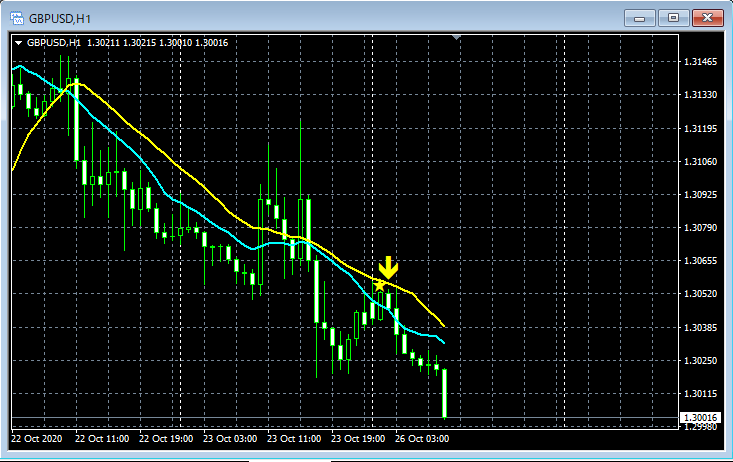This screenshot has width=733, height=462.
Task: Minimize the GBPUSD,H1 chart window
Action: (640, 18)
